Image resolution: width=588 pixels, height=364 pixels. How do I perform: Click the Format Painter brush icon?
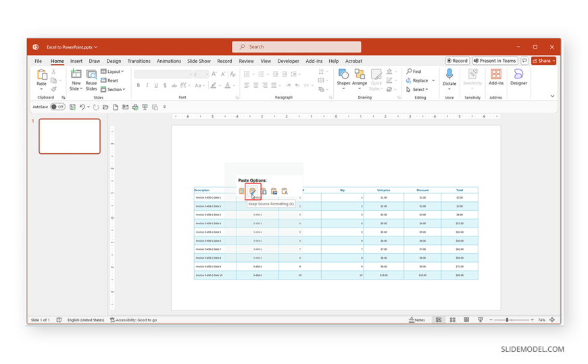tap(53, 89)
